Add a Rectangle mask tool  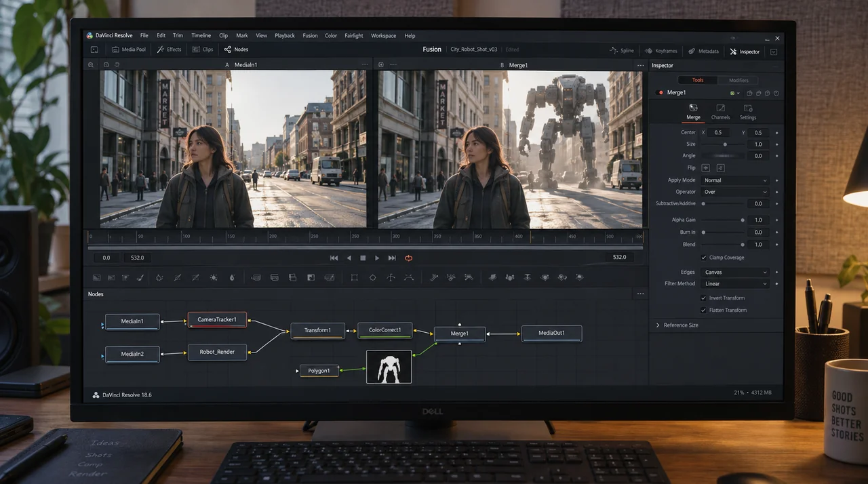(x=354, y=277)
